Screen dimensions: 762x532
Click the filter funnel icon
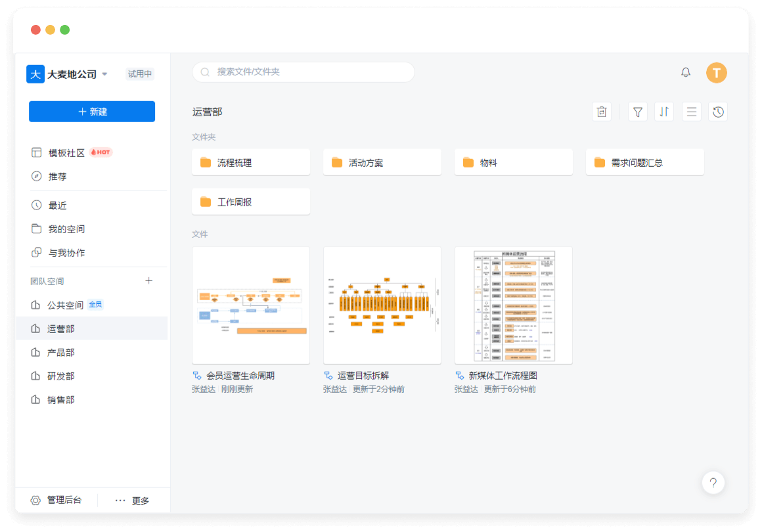(x=637, y=112)
